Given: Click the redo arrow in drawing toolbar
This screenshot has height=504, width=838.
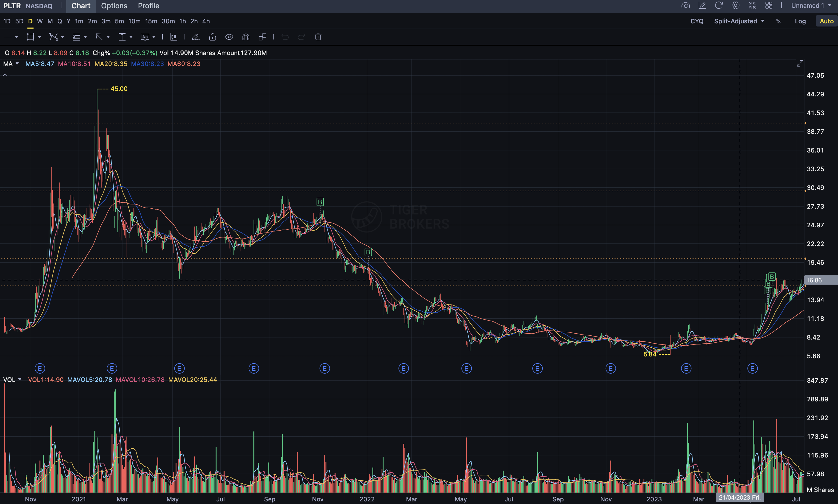Looking at the screenshot, I should [301, 37].
